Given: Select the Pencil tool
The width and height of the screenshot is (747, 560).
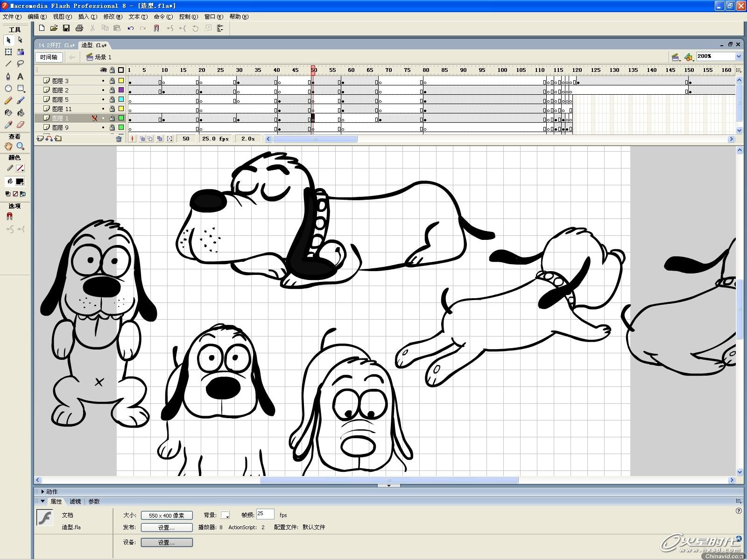Looking at the screenshot, I should (8, 100).
